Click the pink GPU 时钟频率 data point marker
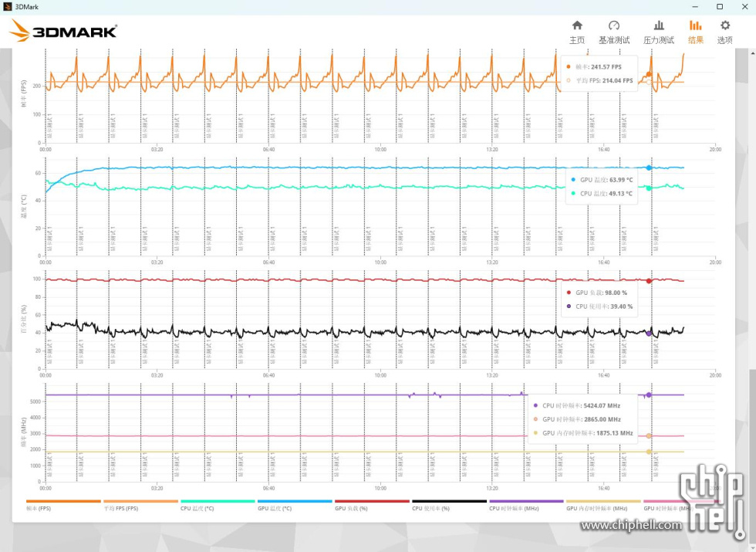 [x=649, y=435]
